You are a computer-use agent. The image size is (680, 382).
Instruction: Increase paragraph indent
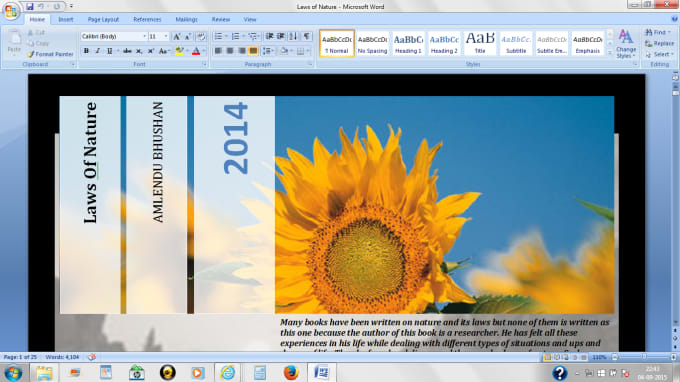coord(281,36)
